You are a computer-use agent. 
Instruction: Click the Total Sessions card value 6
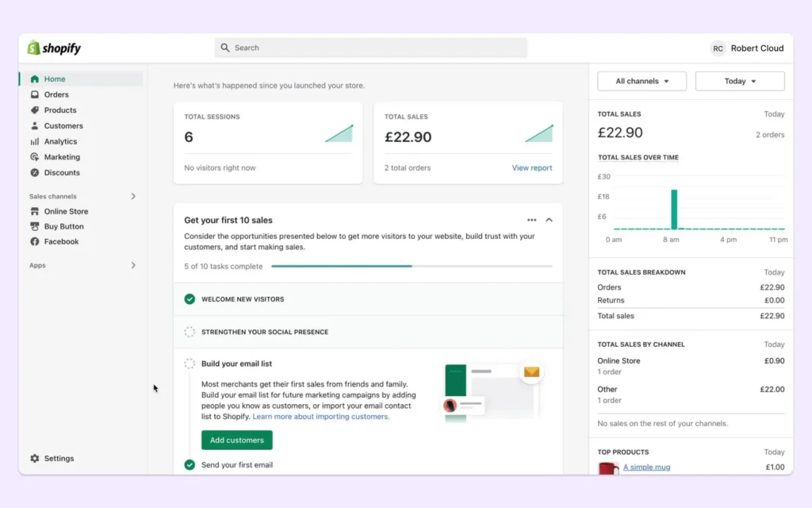point(189,137)
